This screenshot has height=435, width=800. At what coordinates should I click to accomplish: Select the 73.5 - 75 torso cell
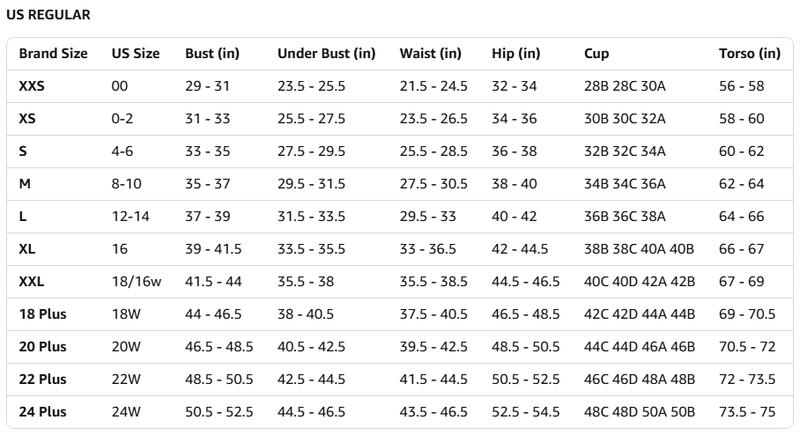point(747,412)
